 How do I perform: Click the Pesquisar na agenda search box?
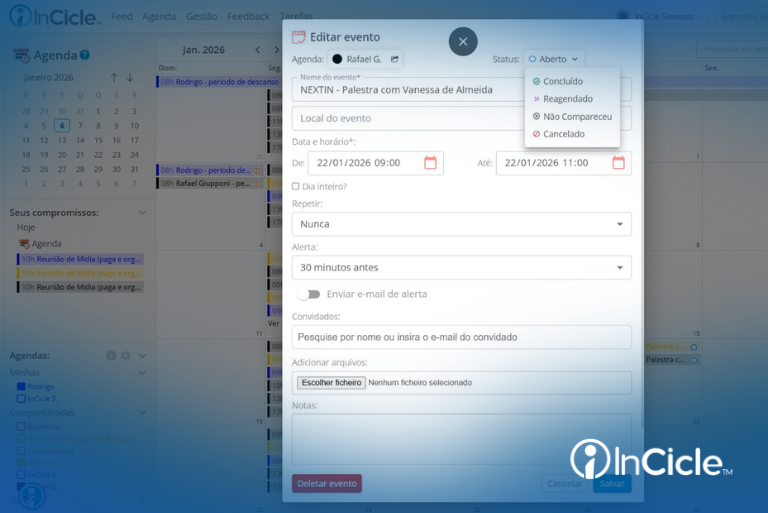coord(732,49)
